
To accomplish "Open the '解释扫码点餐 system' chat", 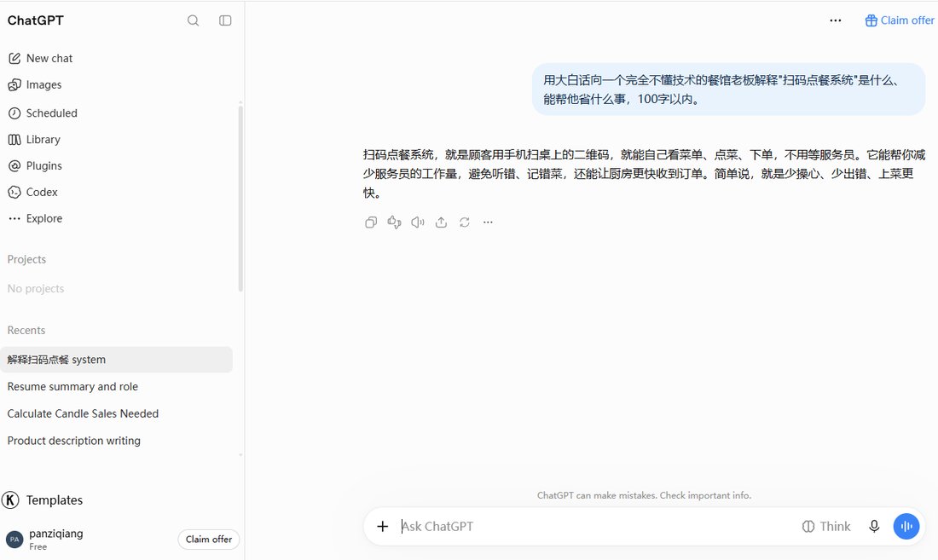I will pyautogui.click(x=117, y=359).
